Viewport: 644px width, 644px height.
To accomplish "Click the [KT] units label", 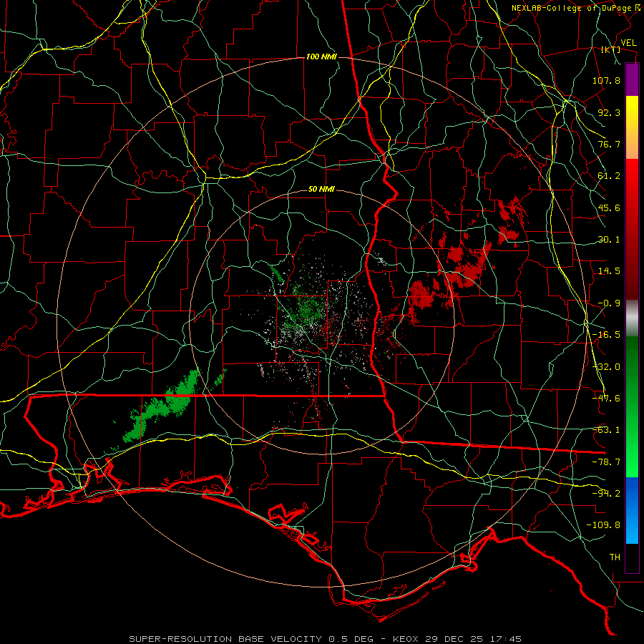I will point(611,49).
